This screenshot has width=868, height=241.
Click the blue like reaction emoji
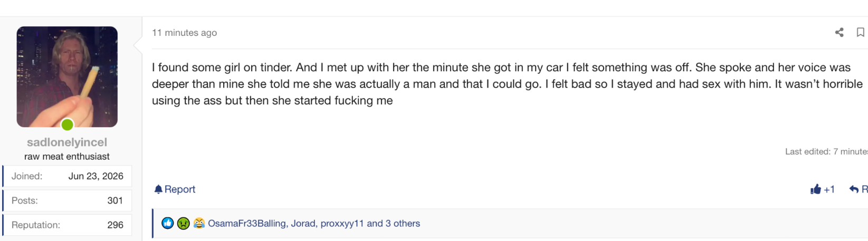tap(167, 223)
